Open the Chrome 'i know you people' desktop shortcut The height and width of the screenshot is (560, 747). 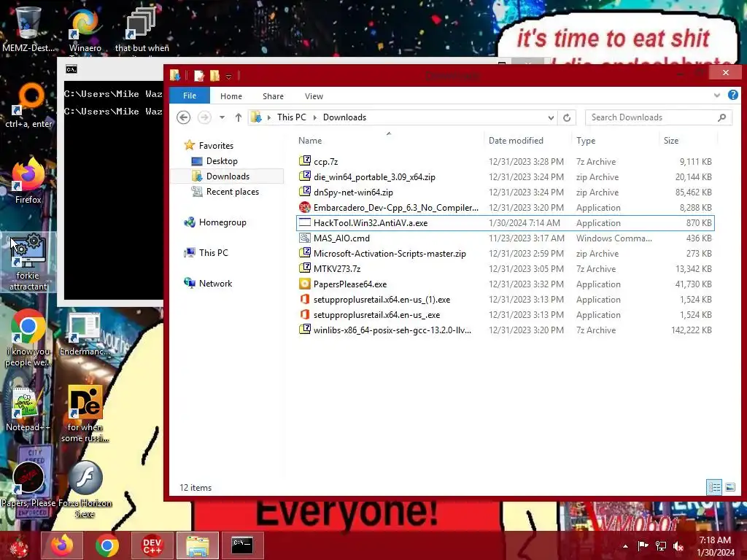point(28,338)
